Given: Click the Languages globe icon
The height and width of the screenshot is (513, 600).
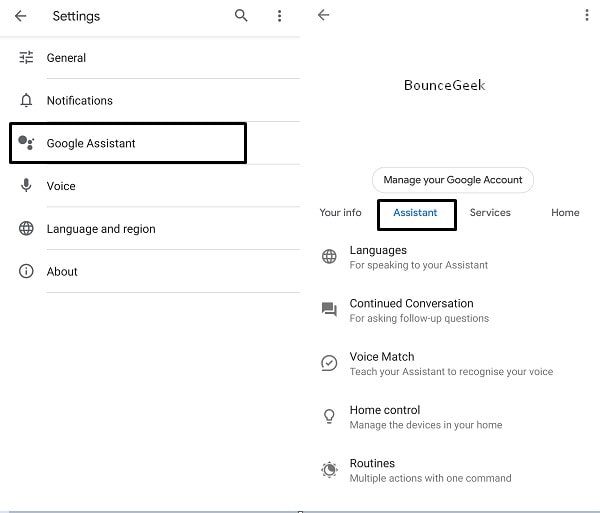Looking at the screenshot, I should pyautogui.click(x=329, y=256).
